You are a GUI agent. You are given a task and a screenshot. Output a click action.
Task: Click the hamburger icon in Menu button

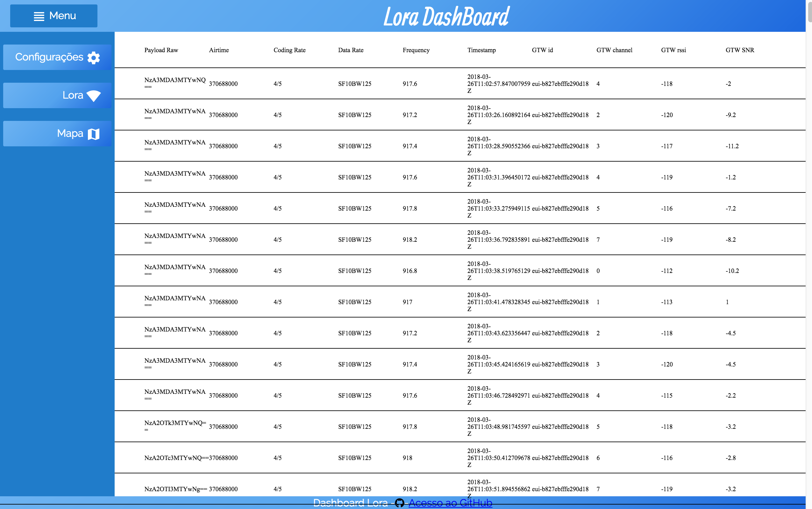pyautogui.click(x=39, y=16)
